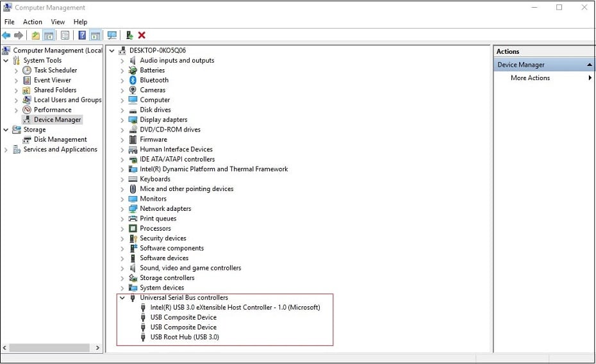Collapse the Universal Serial Bus controllers node
This screenshot has height=364, width=596.
122,297
